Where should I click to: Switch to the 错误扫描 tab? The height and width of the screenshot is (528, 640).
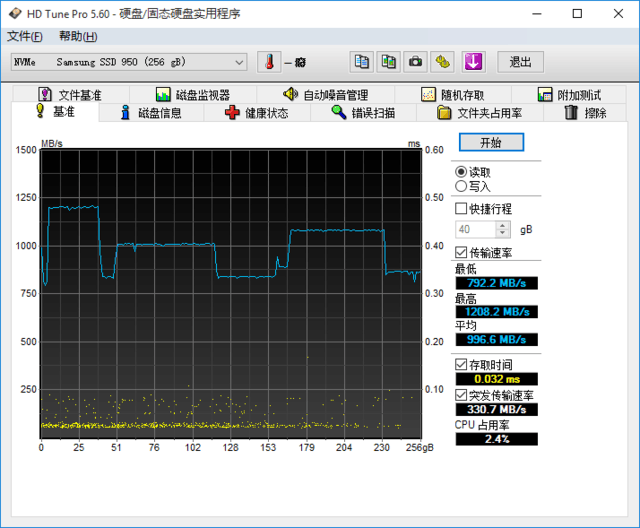click(364, 113)
